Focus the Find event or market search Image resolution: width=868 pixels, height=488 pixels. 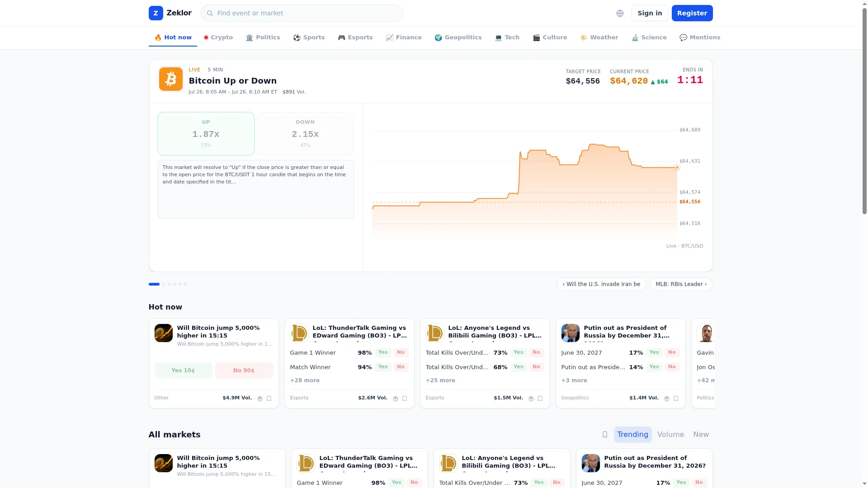302,13
